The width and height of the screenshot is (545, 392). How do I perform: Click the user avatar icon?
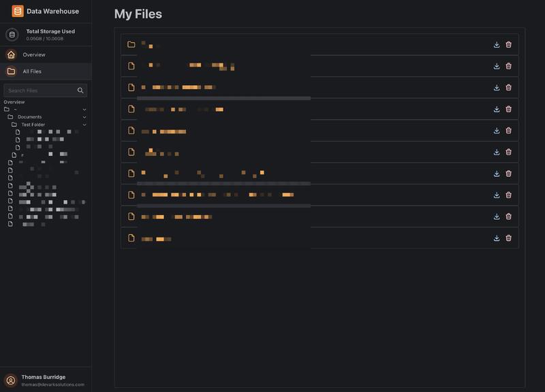(x=11, y=380)
